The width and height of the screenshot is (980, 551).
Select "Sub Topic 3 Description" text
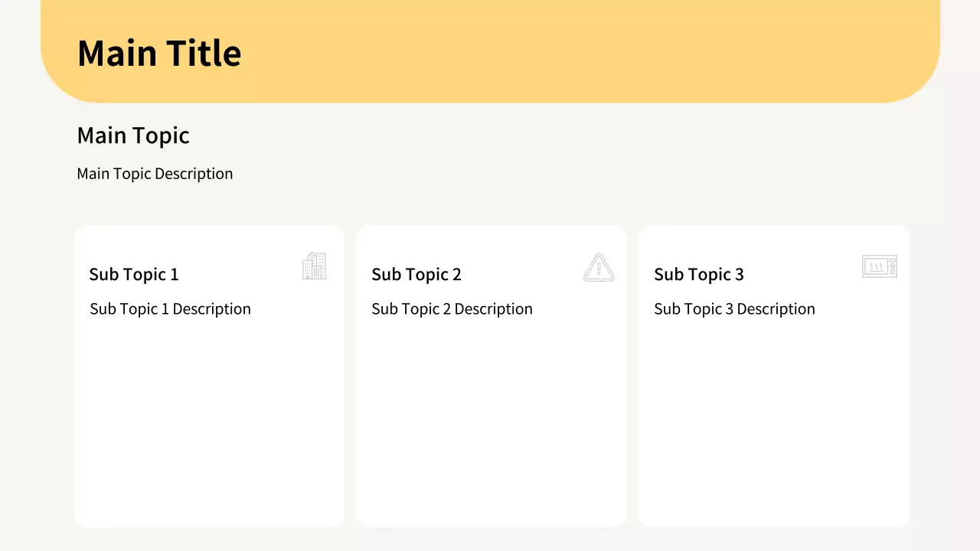(734, 309)
